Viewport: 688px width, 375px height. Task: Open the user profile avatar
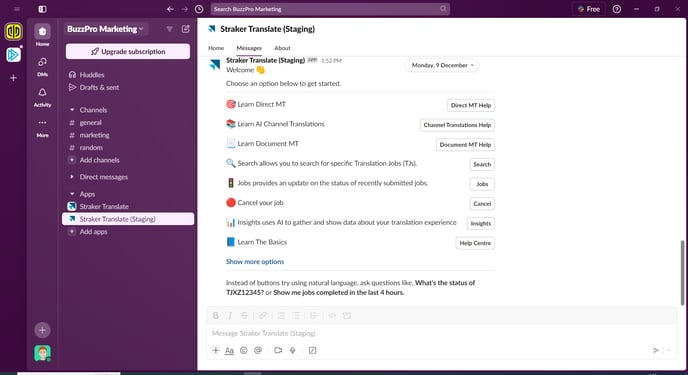pyautogui.click(x=42, y=353)
